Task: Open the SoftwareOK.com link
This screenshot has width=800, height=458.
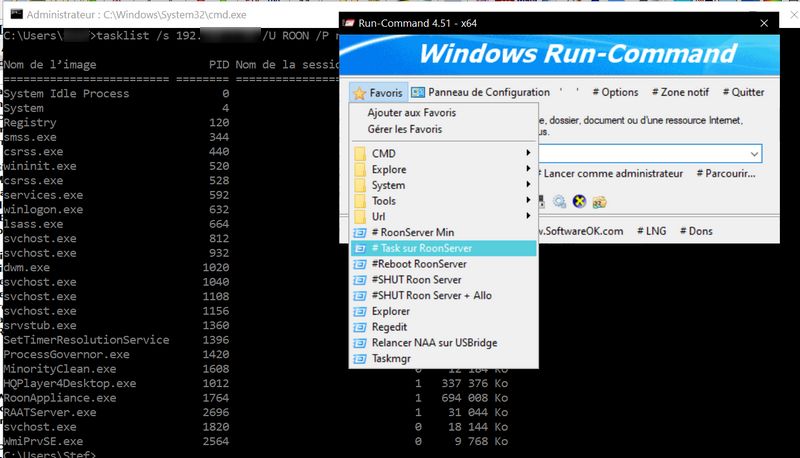Action: point(582,232)
